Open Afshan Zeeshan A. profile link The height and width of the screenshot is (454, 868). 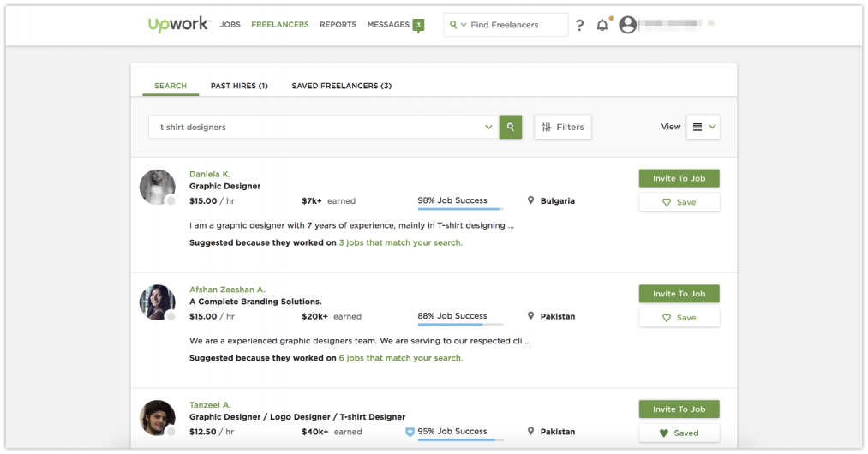pos(228,289)
